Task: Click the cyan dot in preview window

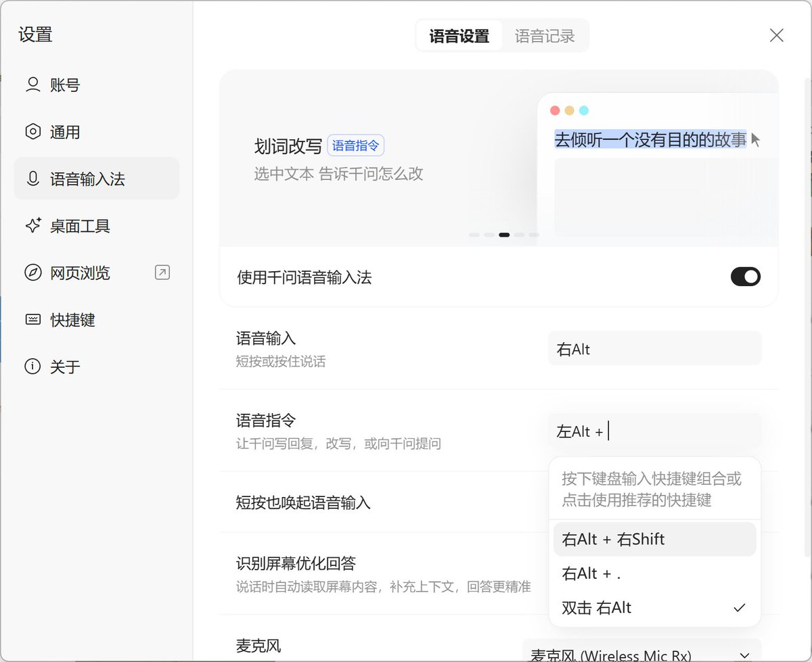Action: pyautogui.click(x=584, y=110)
